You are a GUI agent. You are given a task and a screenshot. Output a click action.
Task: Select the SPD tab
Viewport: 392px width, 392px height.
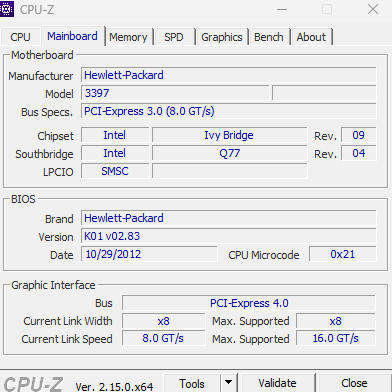[x=174, y=37]
